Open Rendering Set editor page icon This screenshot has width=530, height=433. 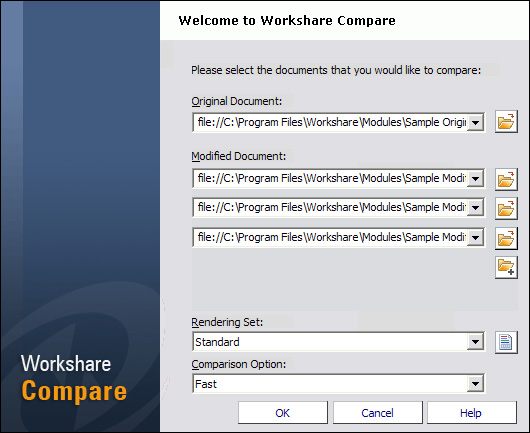[x=506, y=342]
